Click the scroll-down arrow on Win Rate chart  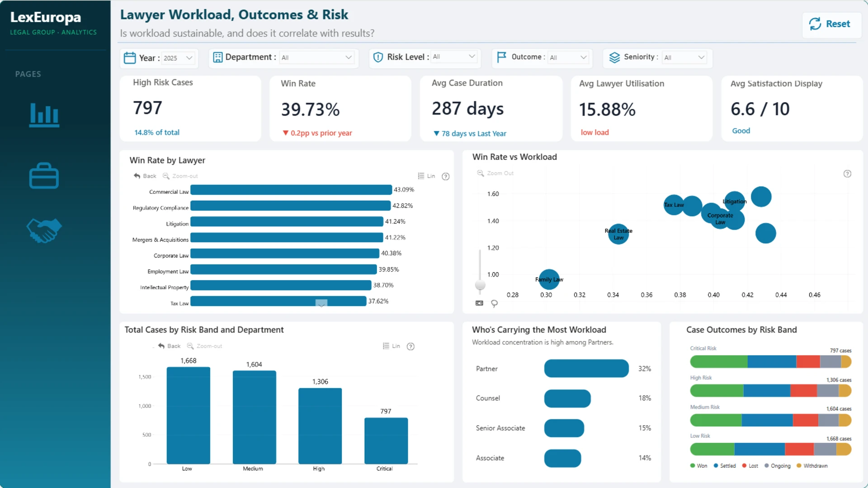(x=321, y=303)
